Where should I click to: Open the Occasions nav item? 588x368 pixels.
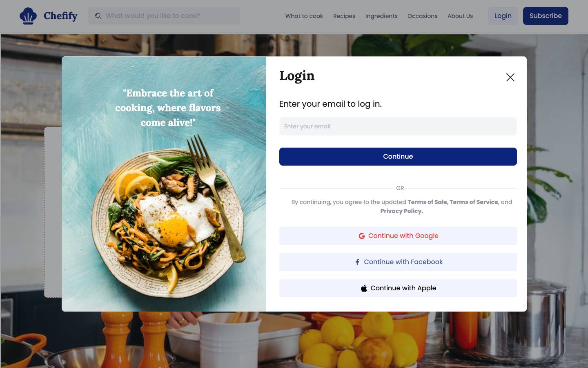[x=422, y=16]
